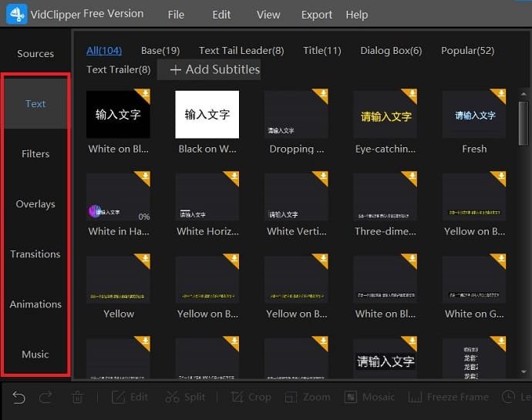Click the text list scrollbar thumb
The width and height of the screenshot is (532, 420).
click(524, 123)
